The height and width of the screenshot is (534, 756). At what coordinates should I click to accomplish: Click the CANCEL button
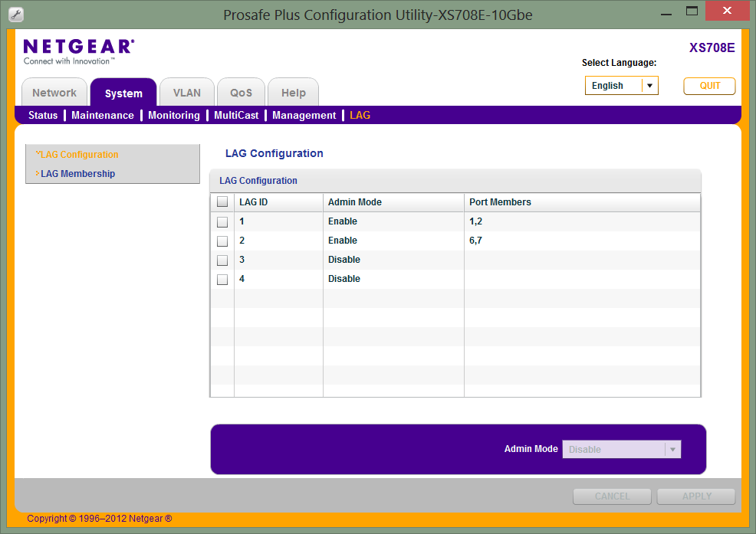612,496
